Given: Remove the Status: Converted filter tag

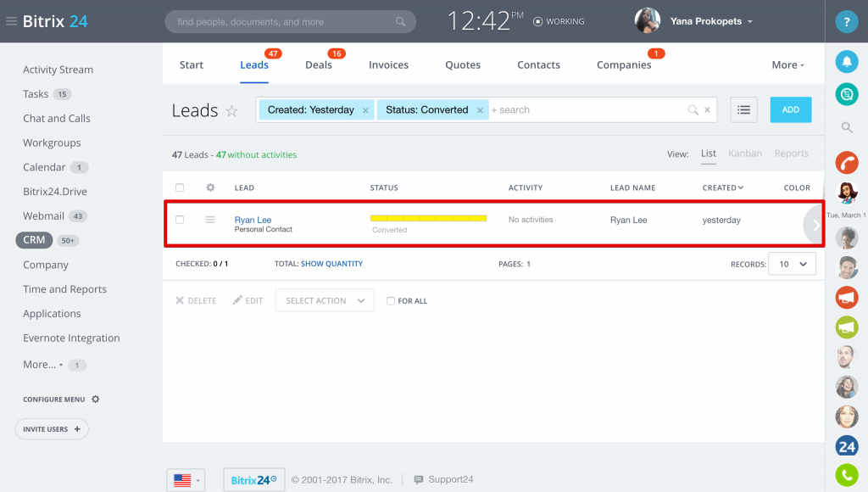Looking at the screenshot, I should point(480,110).
